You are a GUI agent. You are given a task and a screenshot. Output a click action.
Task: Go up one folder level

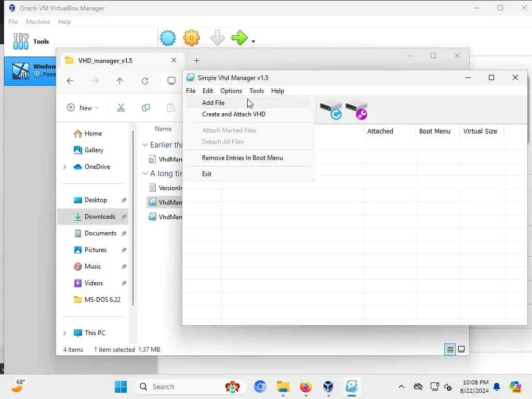tap(120, 81)
